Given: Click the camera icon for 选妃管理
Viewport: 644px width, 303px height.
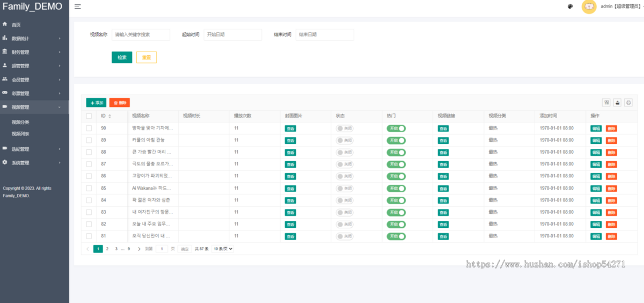Looking at the screenshot, I should [5, 149].
